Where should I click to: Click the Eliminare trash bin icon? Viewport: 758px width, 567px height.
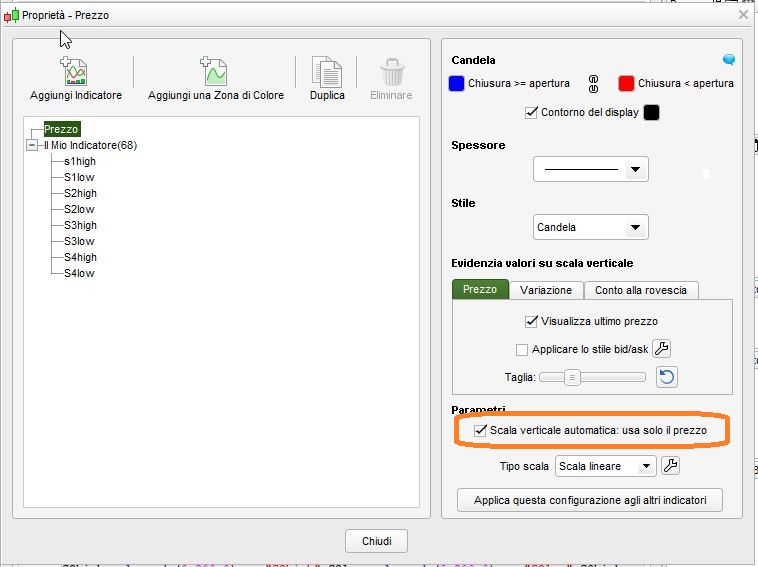(x=392, y=72)
